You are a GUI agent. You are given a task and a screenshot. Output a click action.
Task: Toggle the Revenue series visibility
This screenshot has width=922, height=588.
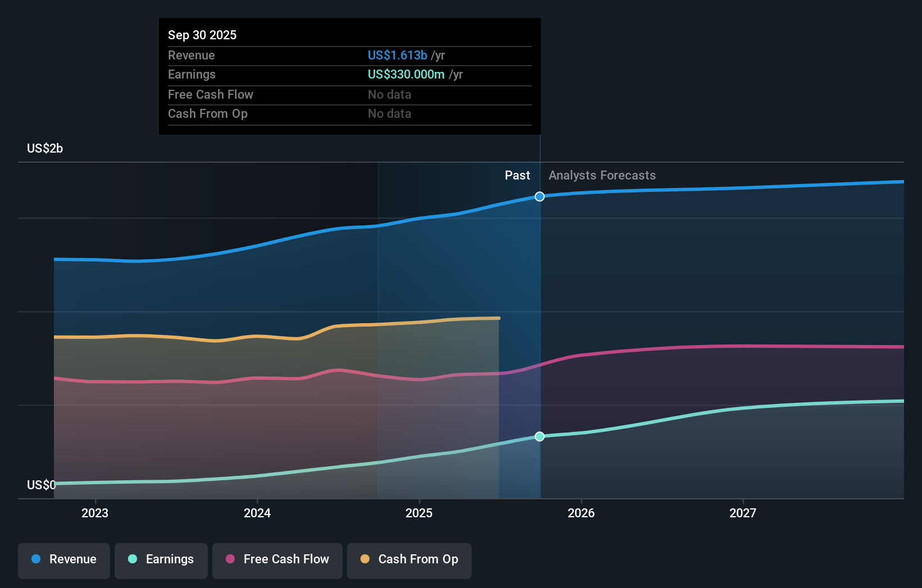(x=63, y=559)
